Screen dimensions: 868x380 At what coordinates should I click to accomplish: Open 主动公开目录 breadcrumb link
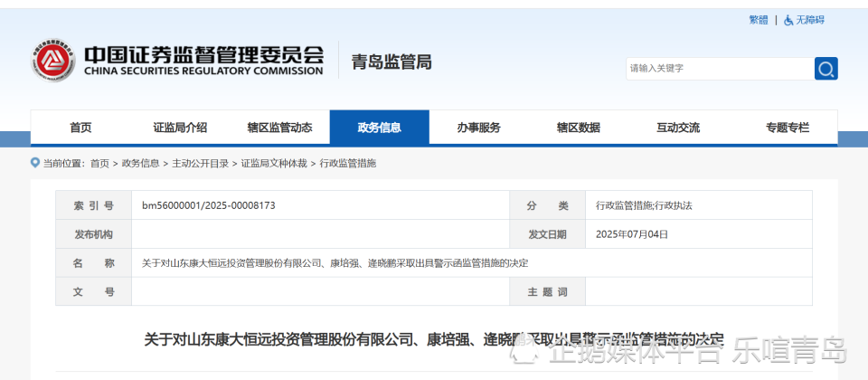click(x=201, y=164)
